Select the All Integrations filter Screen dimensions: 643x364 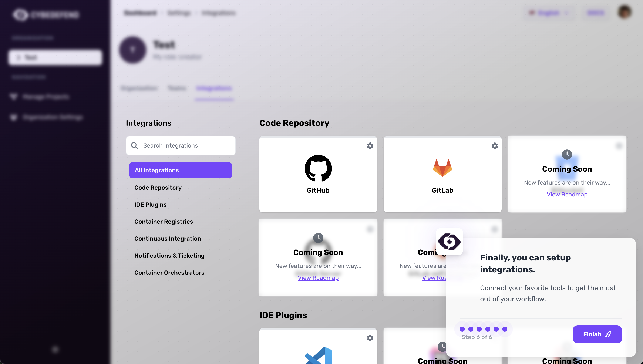point(181,170)
